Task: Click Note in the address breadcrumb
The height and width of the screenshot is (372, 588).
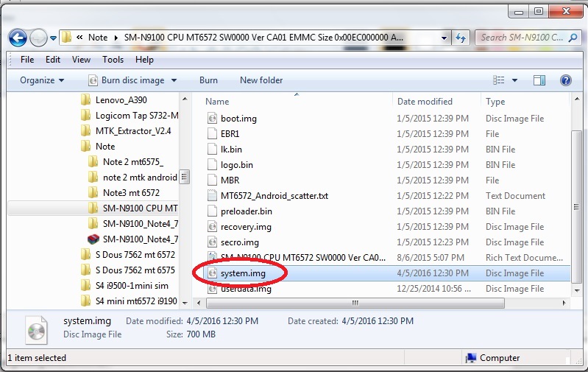Action: click(x=98, y=38)
